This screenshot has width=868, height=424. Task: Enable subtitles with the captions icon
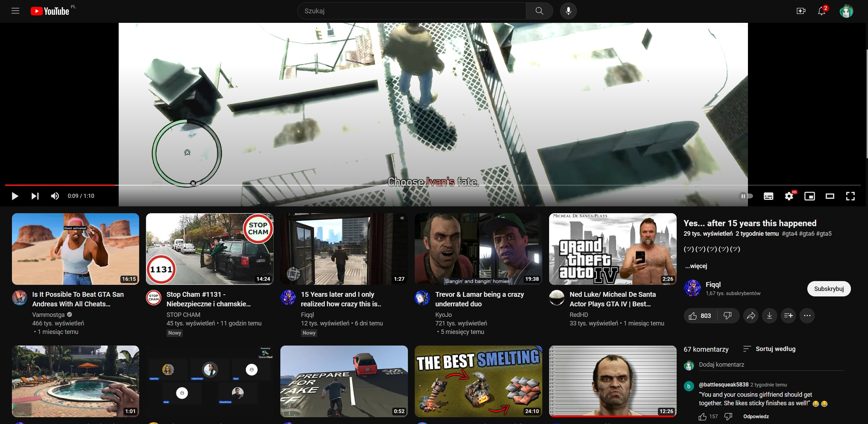point(768,196)
